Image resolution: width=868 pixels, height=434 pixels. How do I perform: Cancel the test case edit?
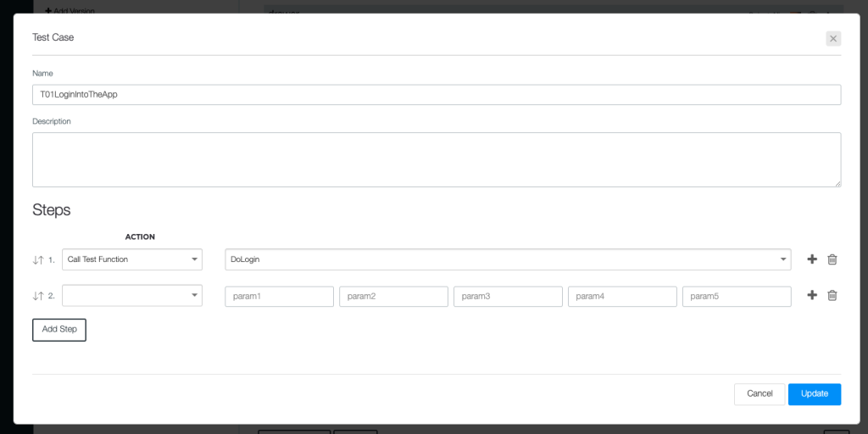tap(759, 393)
